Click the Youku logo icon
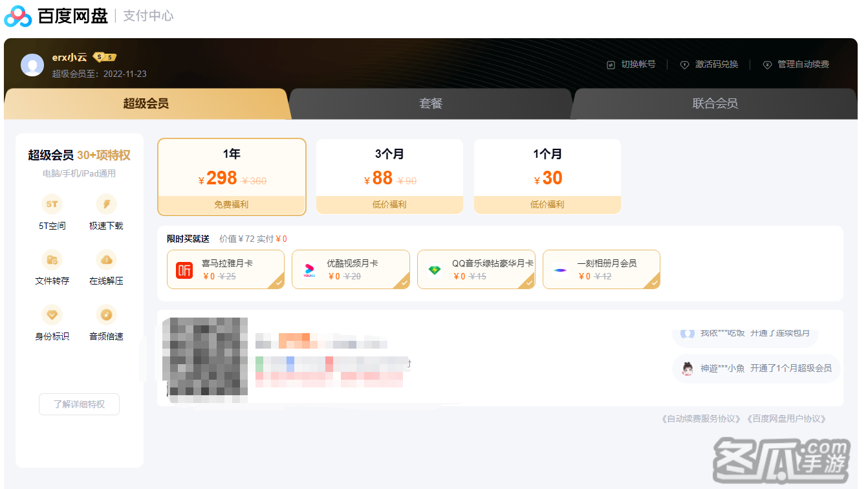 click(310, 270)
